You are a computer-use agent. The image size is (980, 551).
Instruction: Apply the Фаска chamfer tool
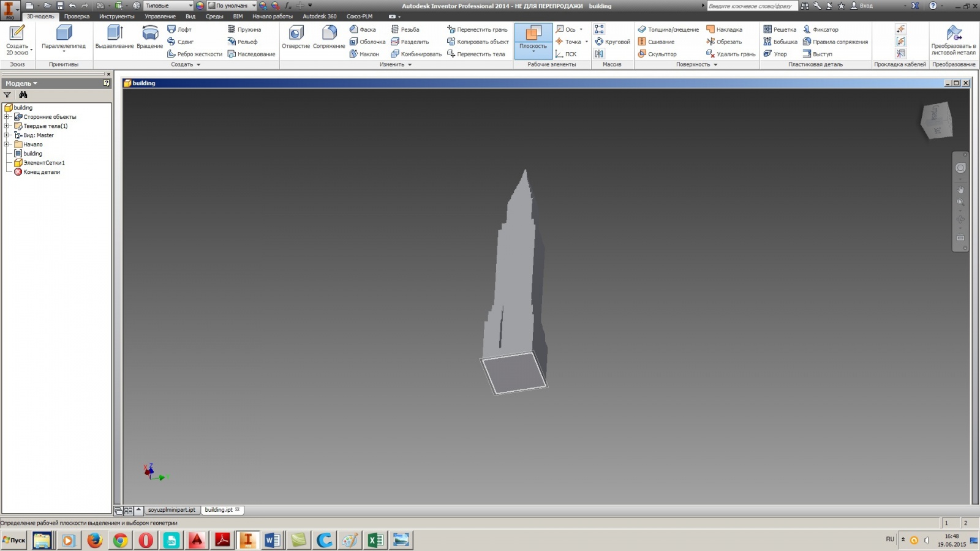point(363,29)
